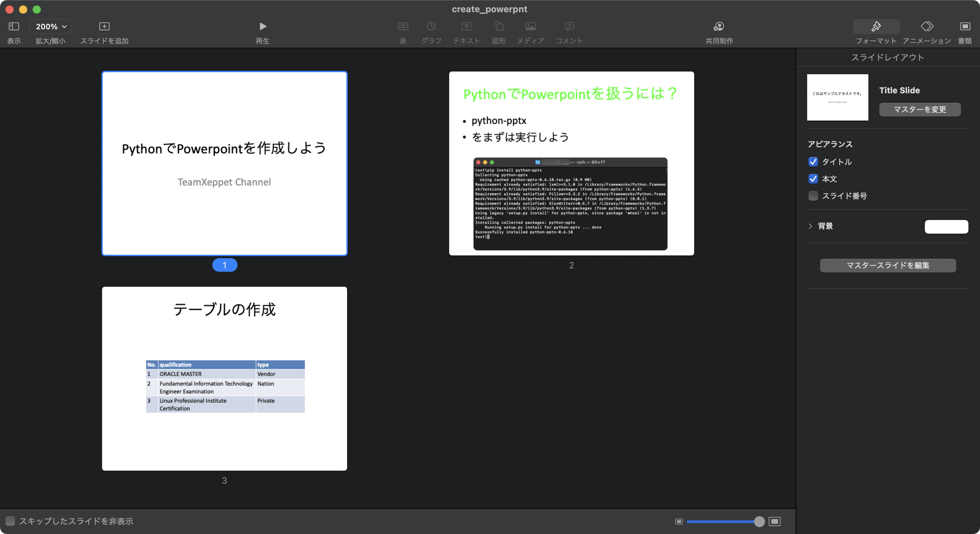This screenshot has height=534, width=980.
Task: Click the large thumbnail size icon
Action: coord(774,521)
